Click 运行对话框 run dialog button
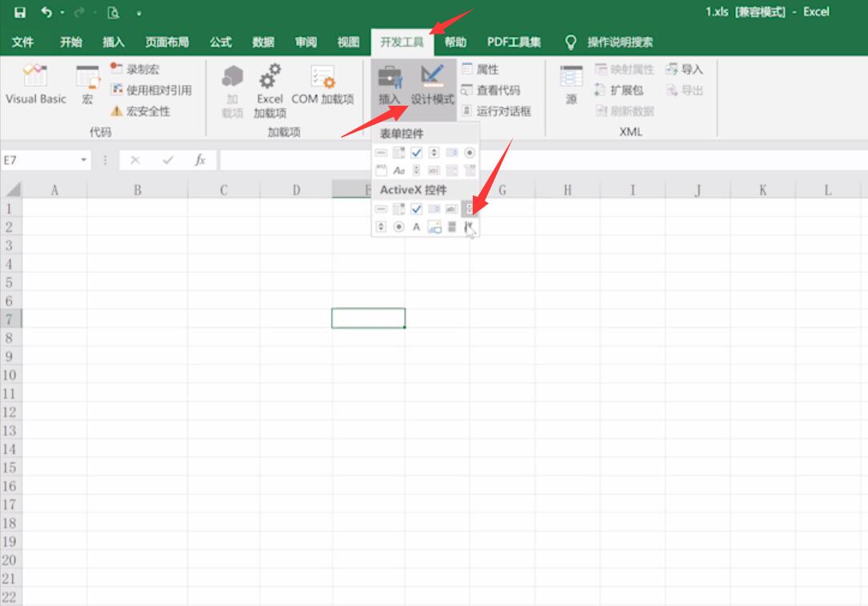Viewport: 868px width, 606px height. [496, 111]
